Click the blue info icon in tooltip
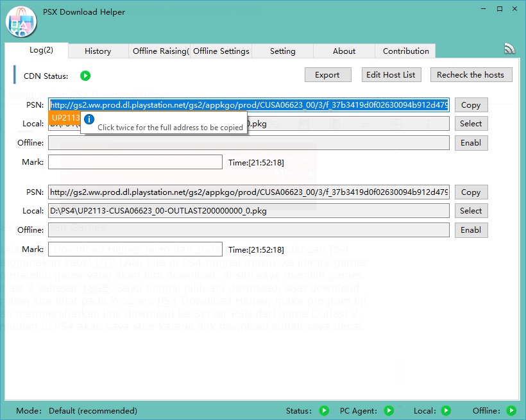This screenshot has width=526, height=420. [89, 119]
